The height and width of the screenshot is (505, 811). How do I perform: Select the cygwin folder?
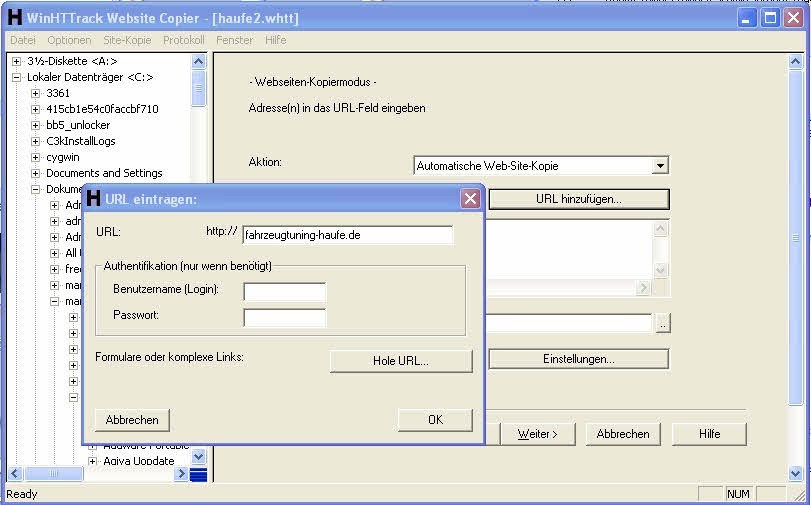coord(63,157)
